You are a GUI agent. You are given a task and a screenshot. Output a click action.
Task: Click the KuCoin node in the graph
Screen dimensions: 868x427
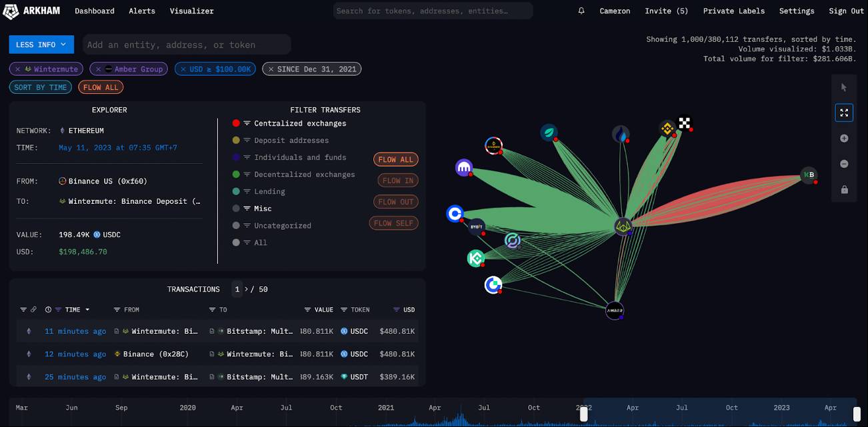475,258
